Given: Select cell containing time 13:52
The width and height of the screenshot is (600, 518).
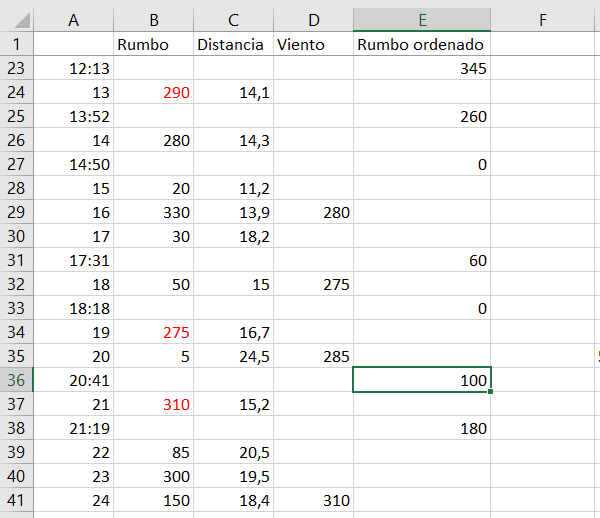Looking at the screenshot, I should pos(73,116).
